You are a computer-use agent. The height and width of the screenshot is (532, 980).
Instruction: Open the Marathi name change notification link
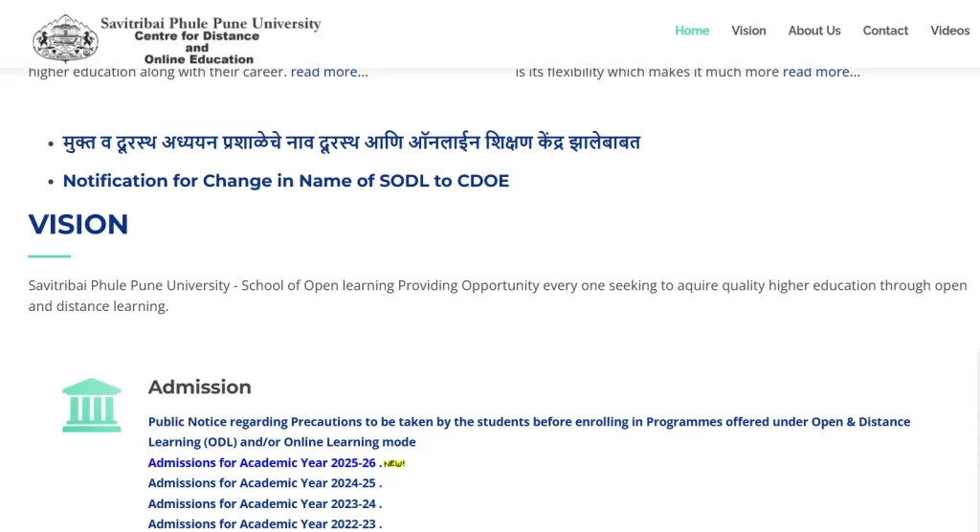point(351,143)
